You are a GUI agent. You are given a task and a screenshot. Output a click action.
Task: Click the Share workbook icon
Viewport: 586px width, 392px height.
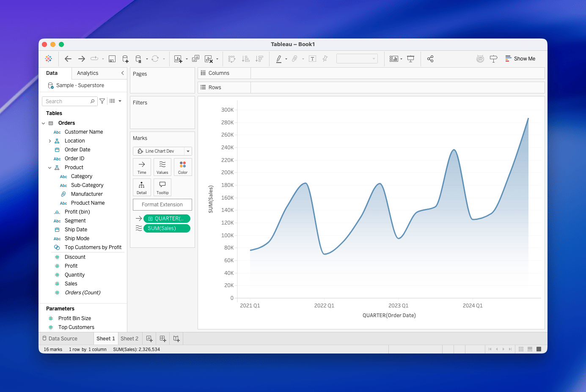430,59
